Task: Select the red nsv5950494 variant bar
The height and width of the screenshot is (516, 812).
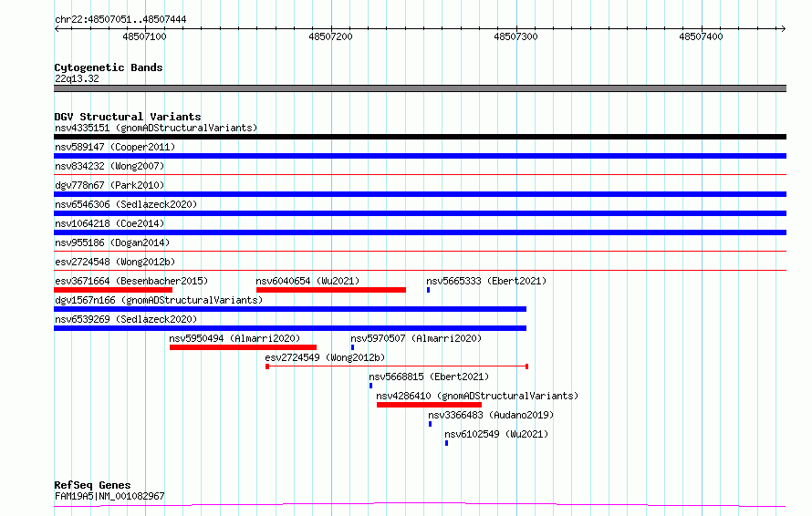Action: point(243,347)
